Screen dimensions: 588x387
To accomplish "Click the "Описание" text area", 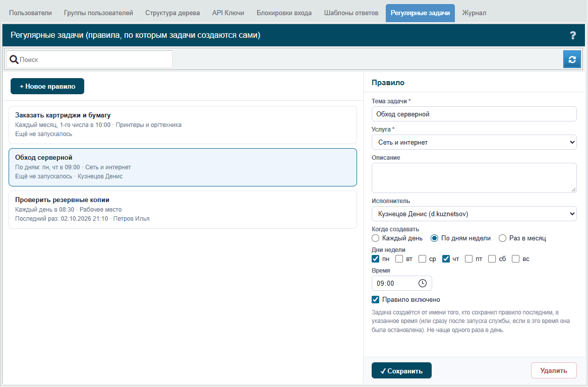I will (x=474, y=178).
